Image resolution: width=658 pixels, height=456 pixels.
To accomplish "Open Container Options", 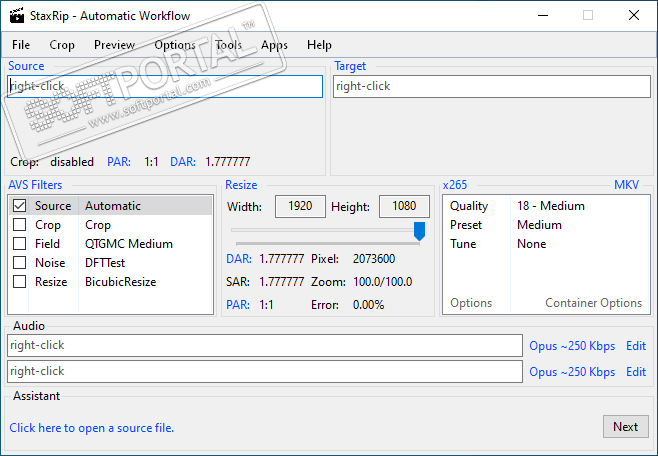I will click(593, 303).
